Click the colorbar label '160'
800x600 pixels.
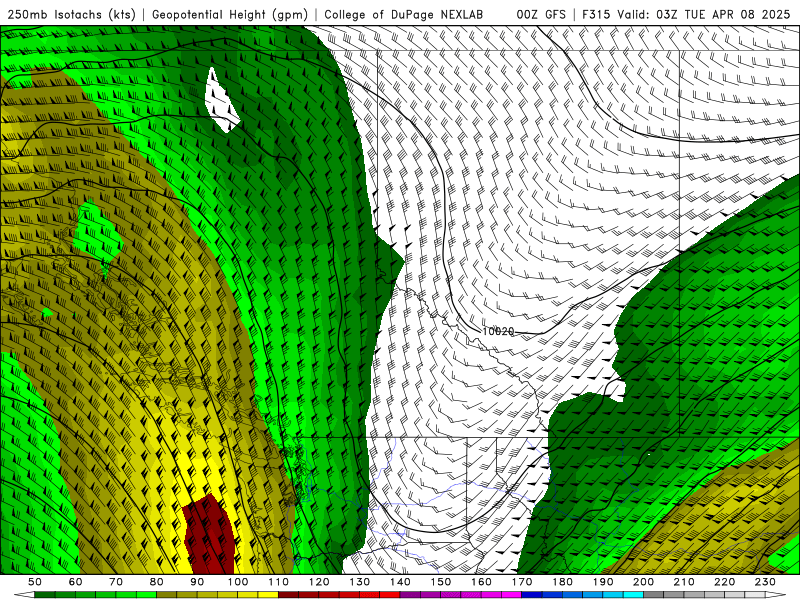[x=481, y=582]
